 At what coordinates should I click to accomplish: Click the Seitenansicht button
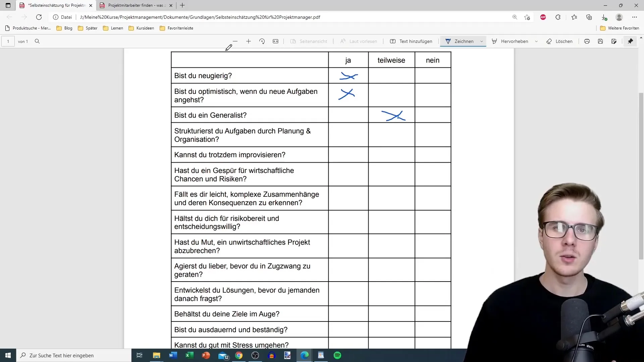tap(309, 41)
